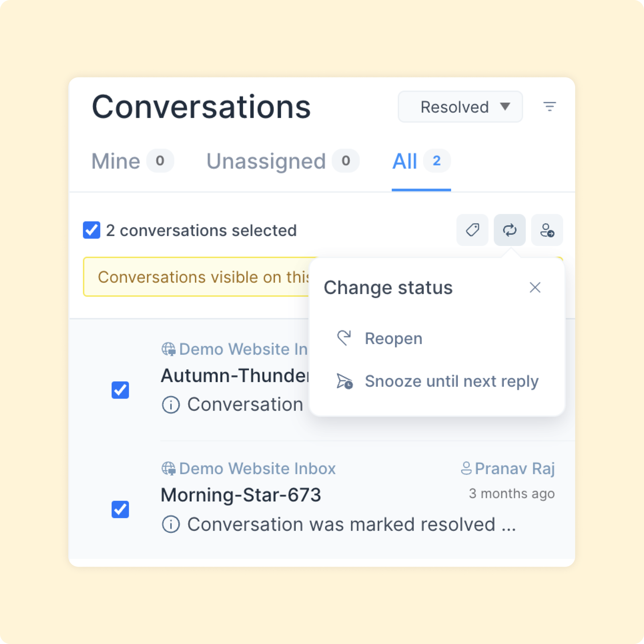Select Reopen in the Change status popup
The height and width of the screenshot is (644, 644).
[393, 338]
